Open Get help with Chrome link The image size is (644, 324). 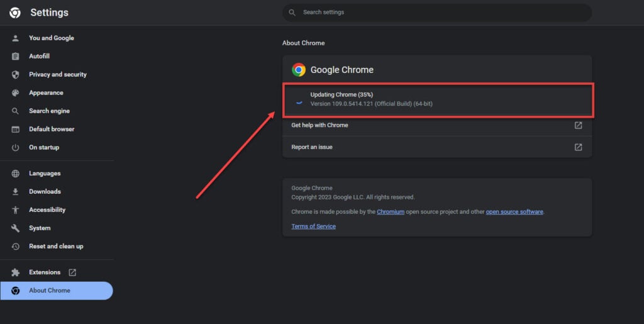(437, 125)
